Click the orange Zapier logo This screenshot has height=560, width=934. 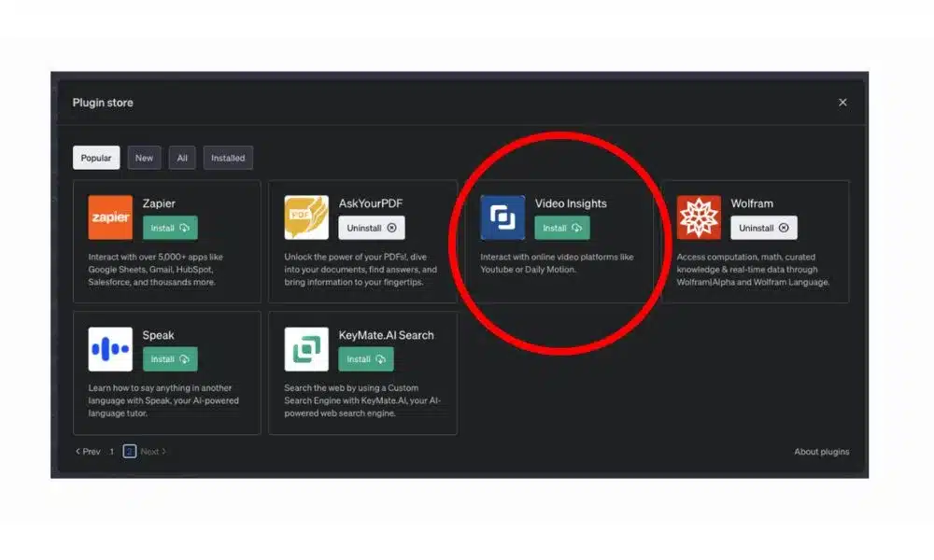coord(110,217)
